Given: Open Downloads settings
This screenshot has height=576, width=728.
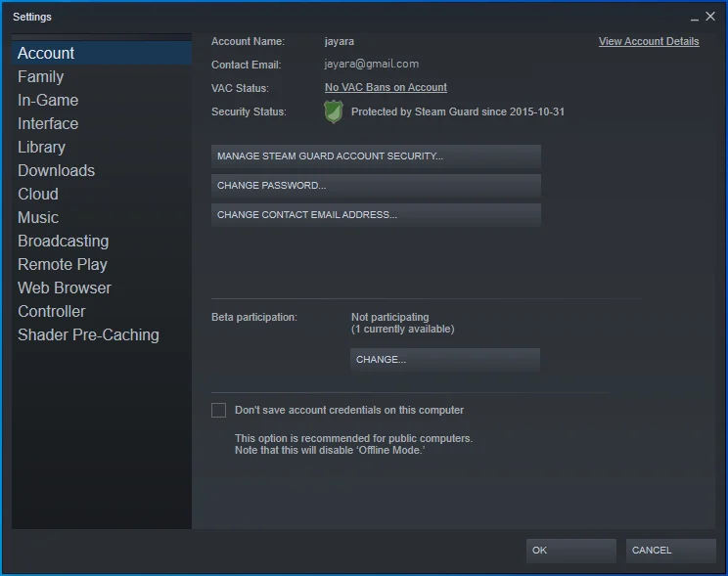Looking at the screenshot, I should pos(102,170).
